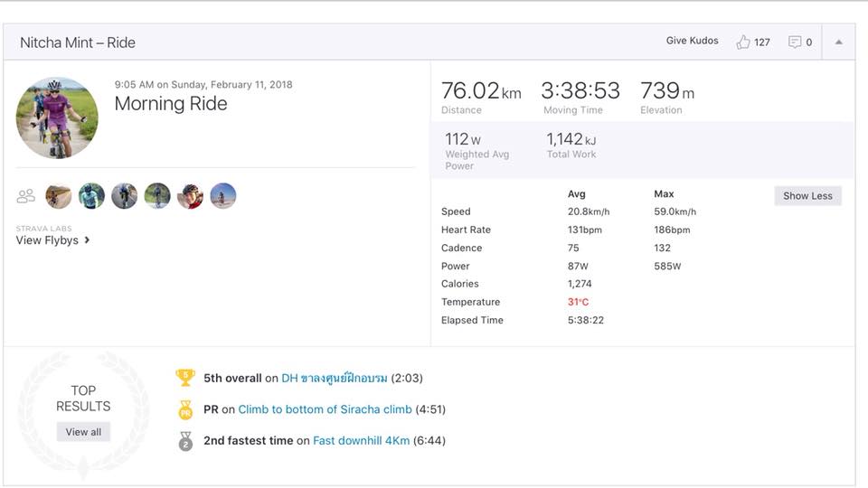The height and width of the screenshot is (488, 868).
Task: Open the comments speech bubble icon
Action: (x=795, y=42)
